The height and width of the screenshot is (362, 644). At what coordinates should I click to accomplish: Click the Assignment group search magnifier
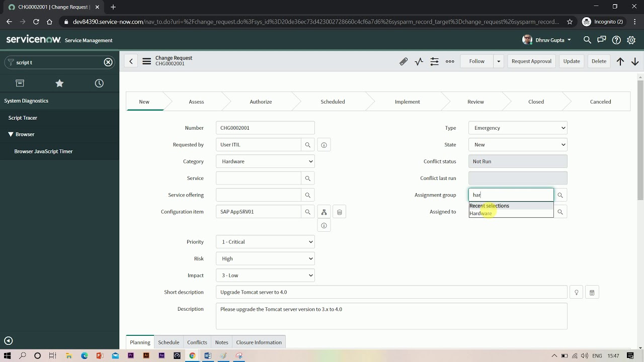(x=560, y=195)
